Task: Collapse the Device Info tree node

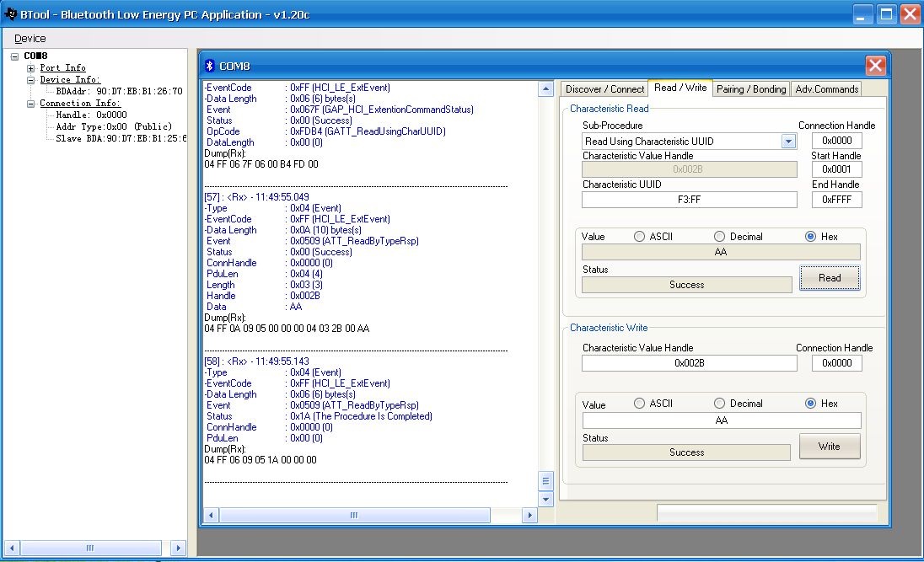Action: pyautogui.click(x=30, y=80)
